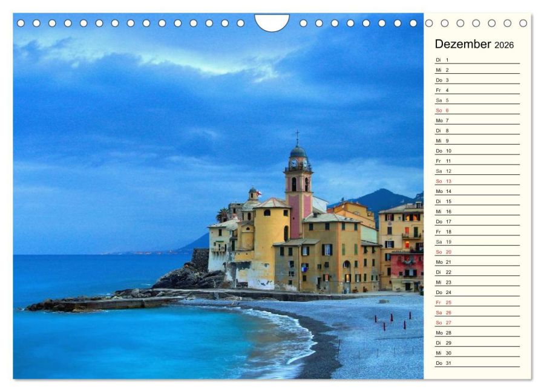Choose the Mi 16 date entry
Screen dimensions: 544x392
(477, 212)
